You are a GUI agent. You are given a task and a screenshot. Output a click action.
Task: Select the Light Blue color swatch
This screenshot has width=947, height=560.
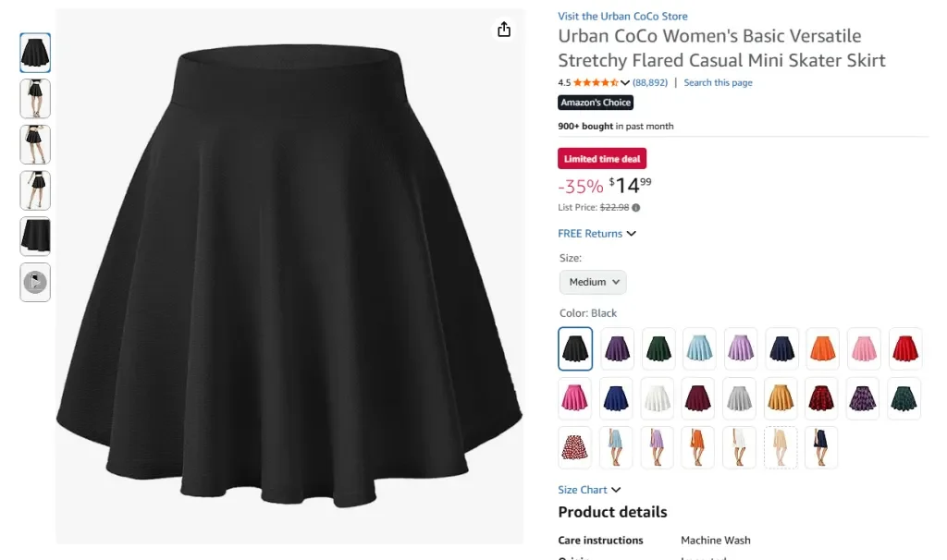(x=699, y=349)
